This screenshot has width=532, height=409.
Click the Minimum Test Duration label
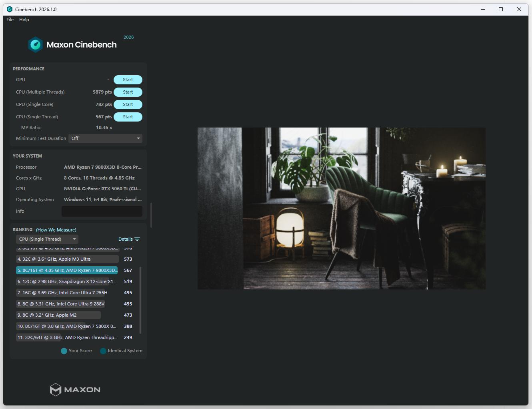tap(41, 138)
